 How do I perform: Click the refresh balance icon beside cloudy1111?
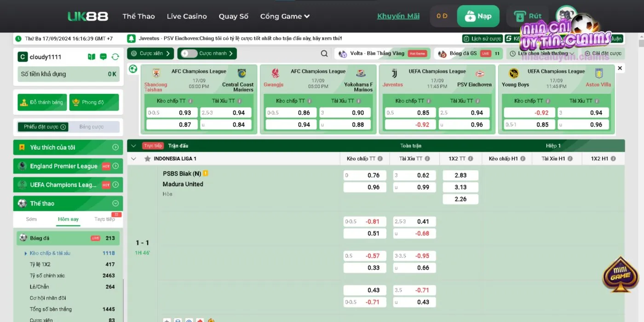point(115,57)
